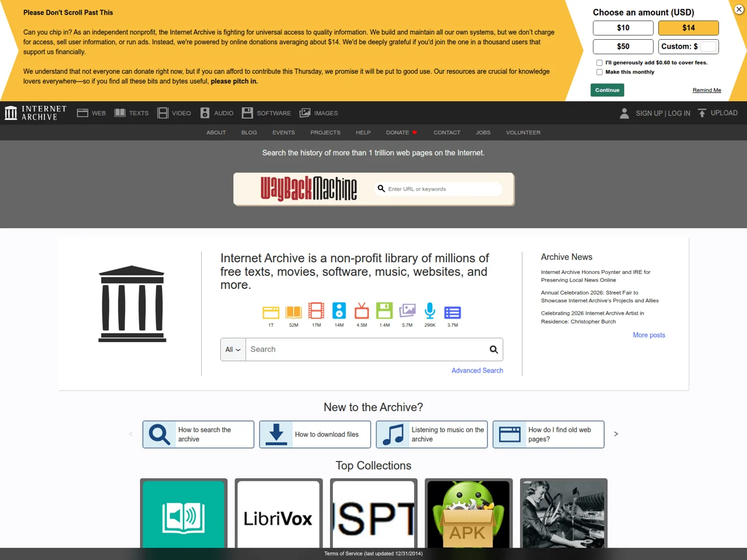
Task: Open the Video filmstrip icon in navbar
Action: tap(163, 113)
